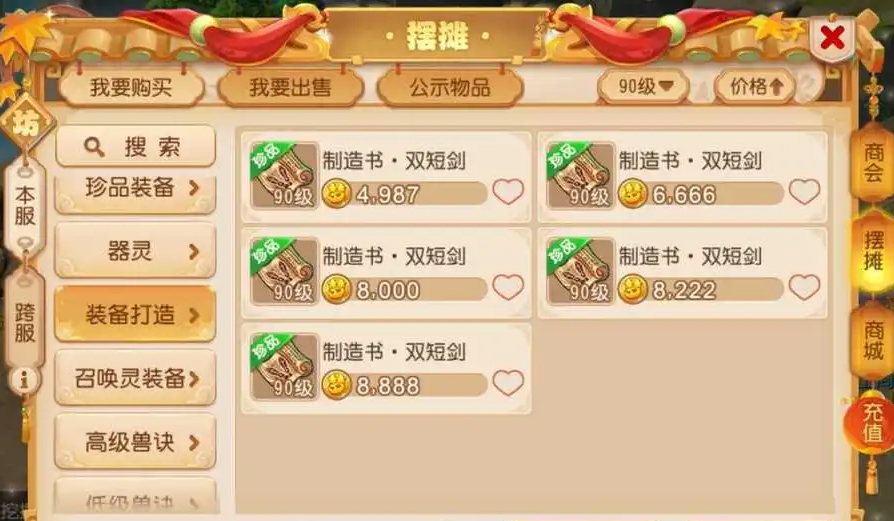Click the gold coin icon next to 6,666

click(x=633, y=194)
